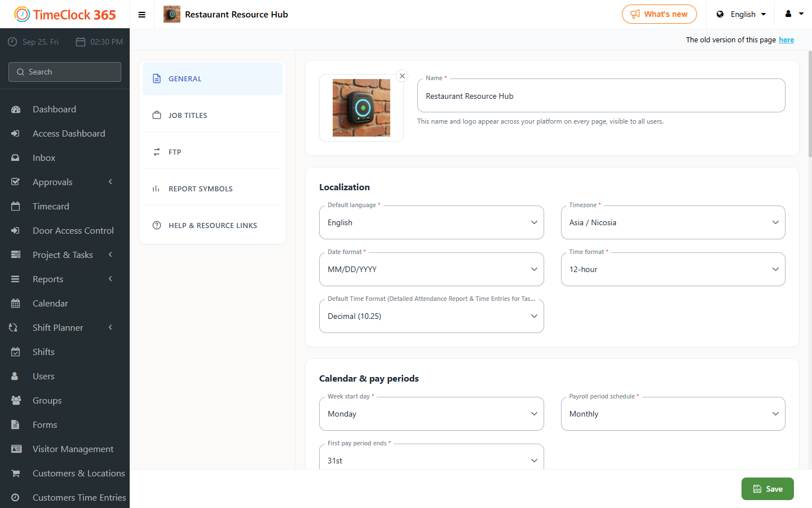
Task: Open the Default Time Format decimal dropdown
Action: click(431, 316)
